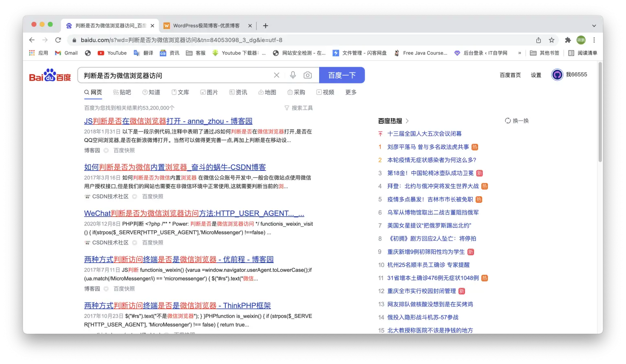Click inside the Baidu search input field

click(x=175, y=75)
